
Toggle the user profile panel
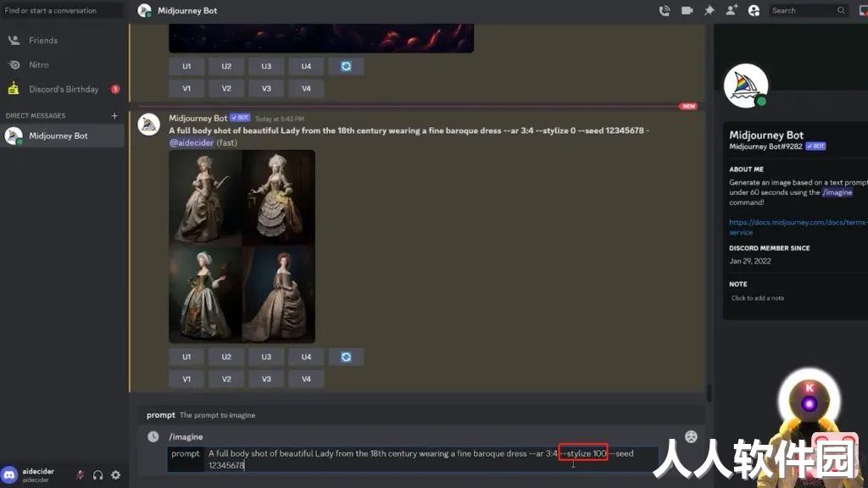click(754, 10)
